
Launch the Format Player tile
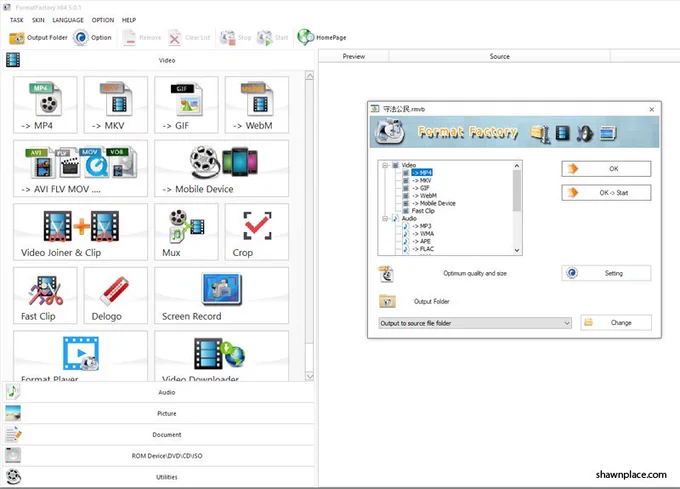click(x=80, y=356)
